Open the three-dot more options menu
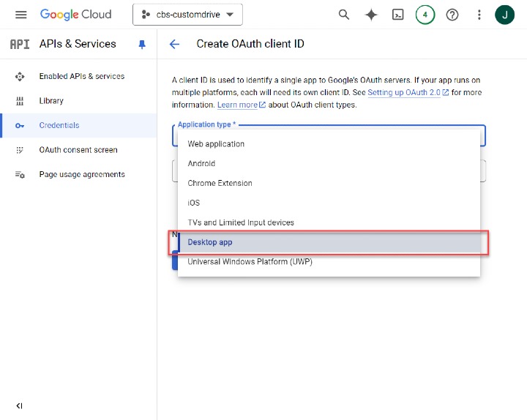This screenshot has height=420, width=527. 479,15
